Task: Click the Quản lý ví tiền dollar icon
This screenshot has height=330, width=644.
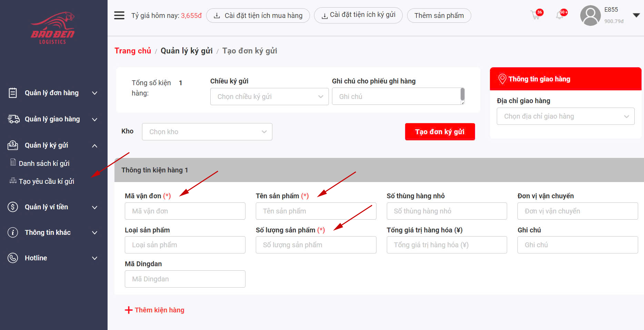Action: click(x=13, y=207)
